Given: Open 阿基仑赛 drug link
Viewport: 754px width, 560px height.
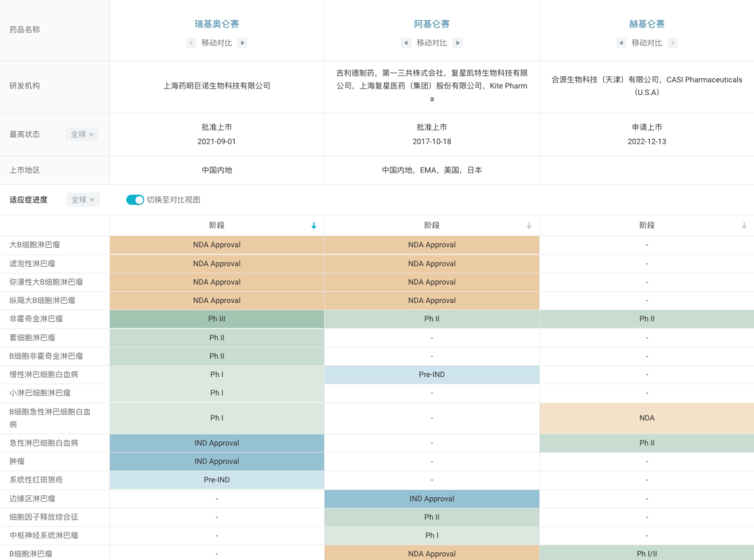Looking at the screenshot, I should [432, 24].
